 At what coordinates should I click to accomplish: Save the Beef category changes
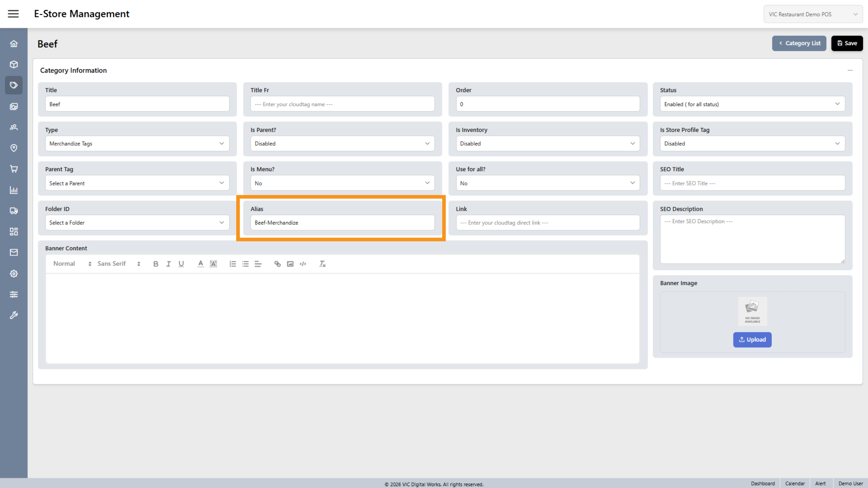click(x=847, y=43)
